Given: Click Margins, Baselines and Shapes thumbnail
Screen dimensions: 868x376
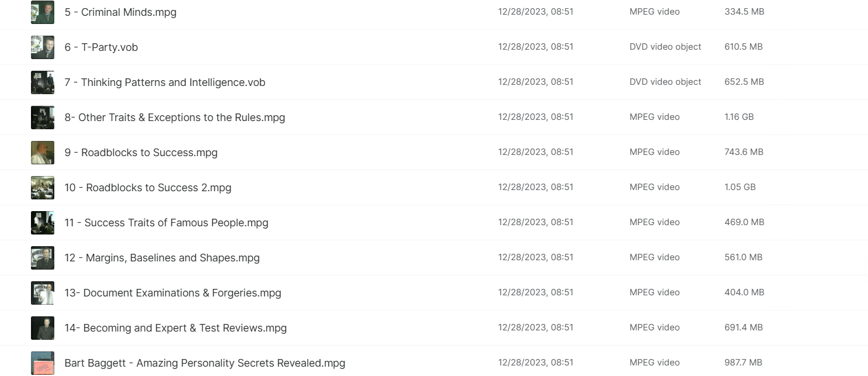Looking at the screenshot, I should tap(43, 258).
